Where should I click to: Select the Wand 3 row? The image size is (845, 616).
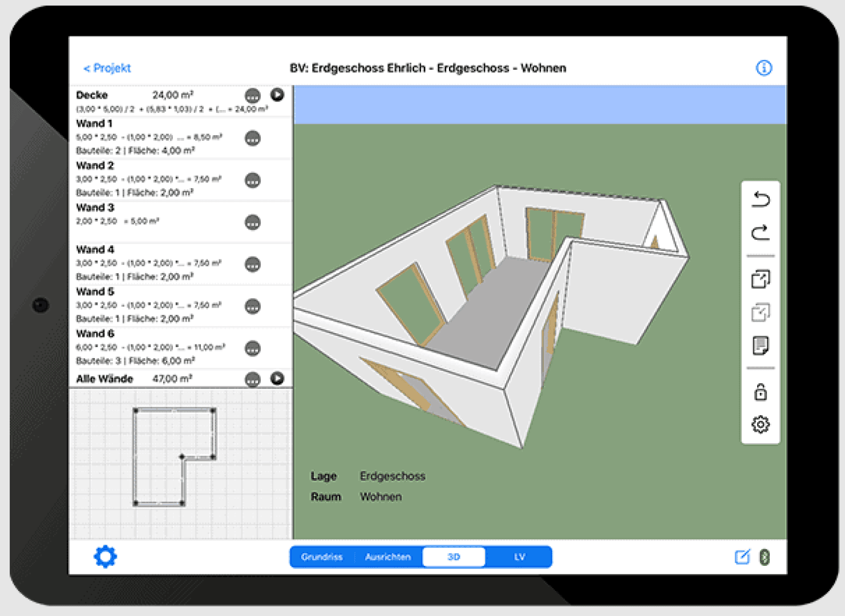pyautogui.click(x=181, y=222)
